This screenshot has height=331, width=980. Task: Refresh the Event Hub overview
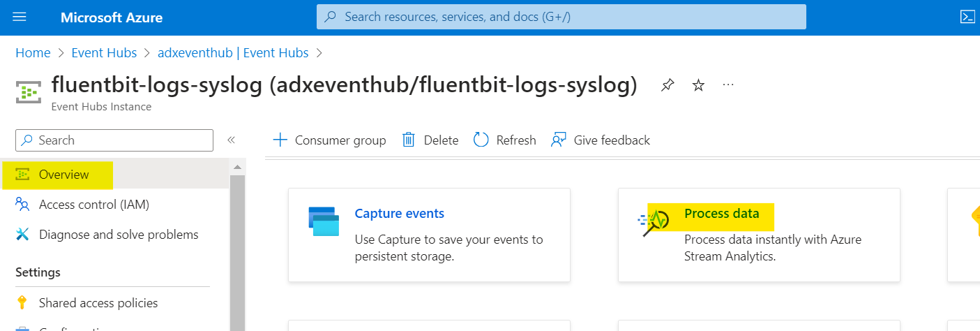click(505, 140)
